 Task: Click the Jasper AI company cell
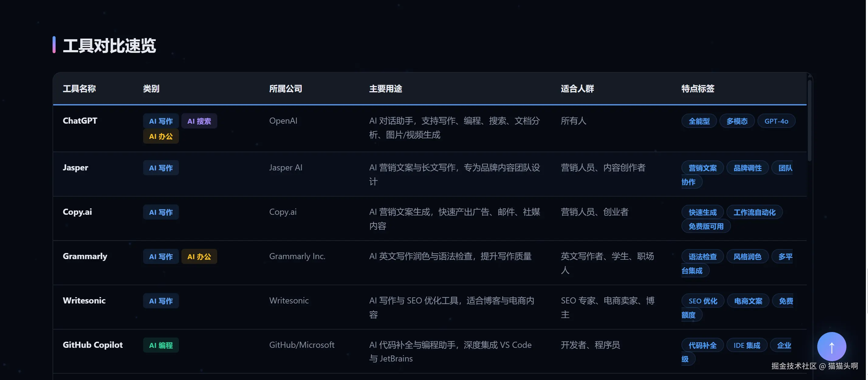coord(285,167)
